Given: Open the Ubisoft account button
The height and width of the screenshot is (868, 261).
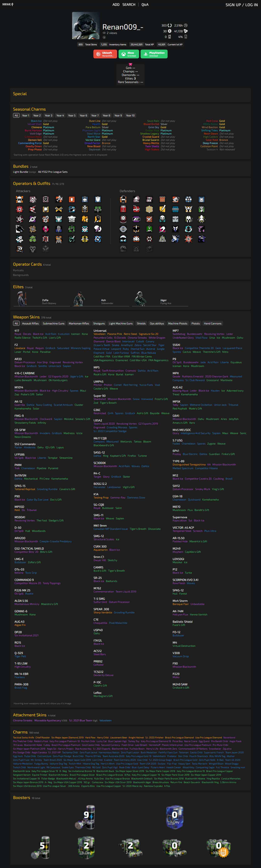Looking at the screenshot, I should point(105,54).
